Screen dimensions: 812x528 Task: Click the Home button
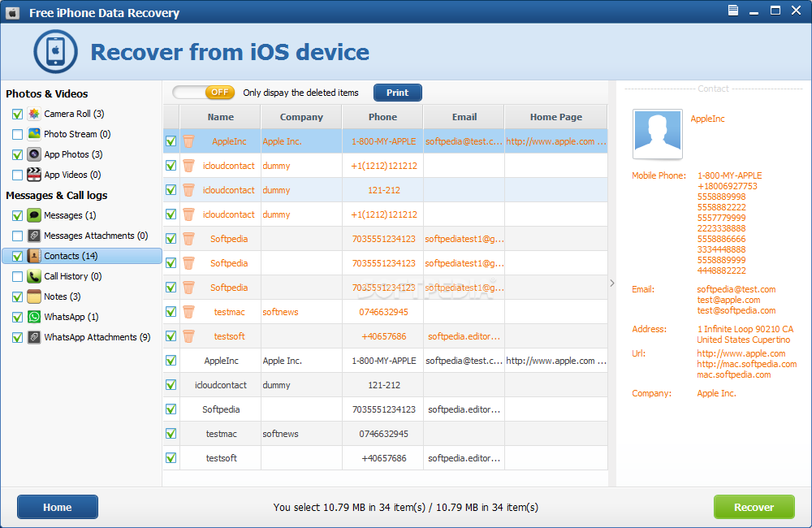(x=58, y=507)
